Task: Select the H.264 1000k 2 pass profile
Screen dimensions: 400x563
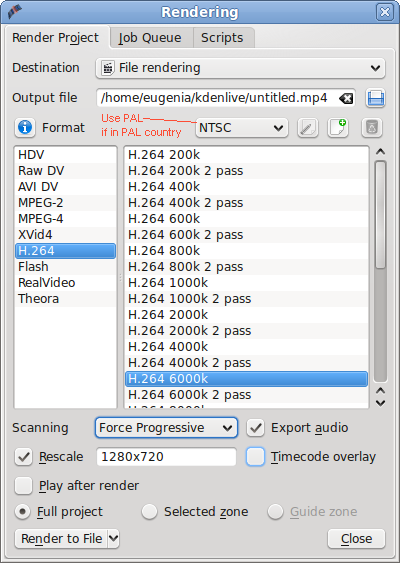Action: coord(246,298)
